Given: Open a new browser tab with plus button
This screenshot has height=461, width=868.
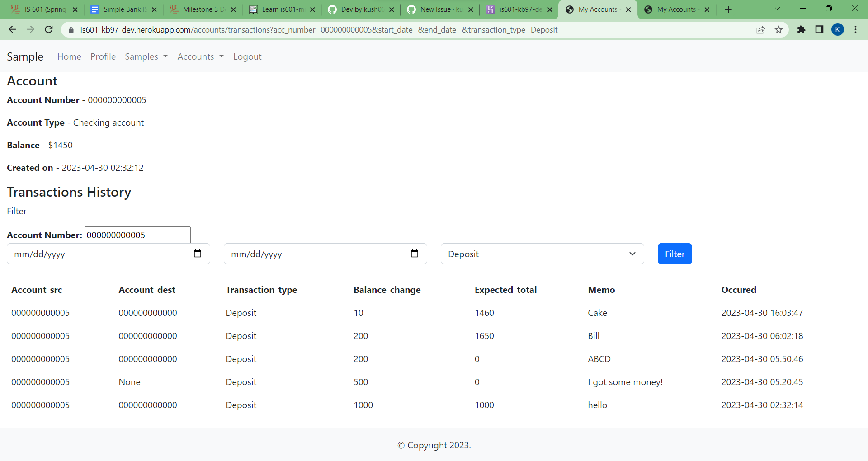Looking at the screenshot, I should tap(728, 9).
